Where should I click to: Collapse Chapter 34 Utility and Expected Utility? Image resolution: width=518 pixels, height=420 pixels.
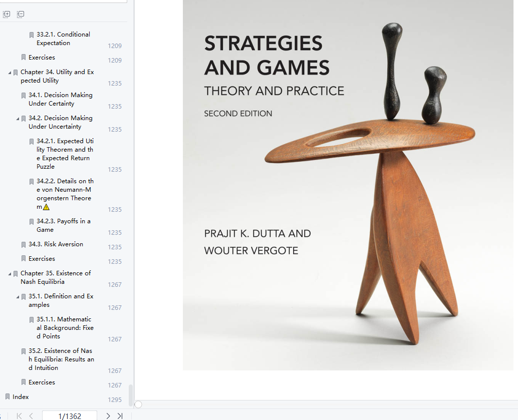click(x=10, y=72)
